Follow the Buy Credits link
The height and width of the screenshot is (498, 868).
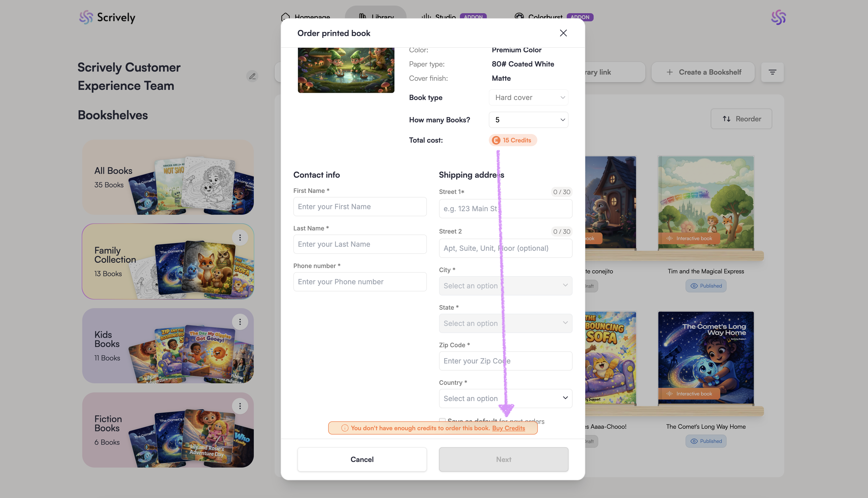pyautogui.click(x=509, y=428)
